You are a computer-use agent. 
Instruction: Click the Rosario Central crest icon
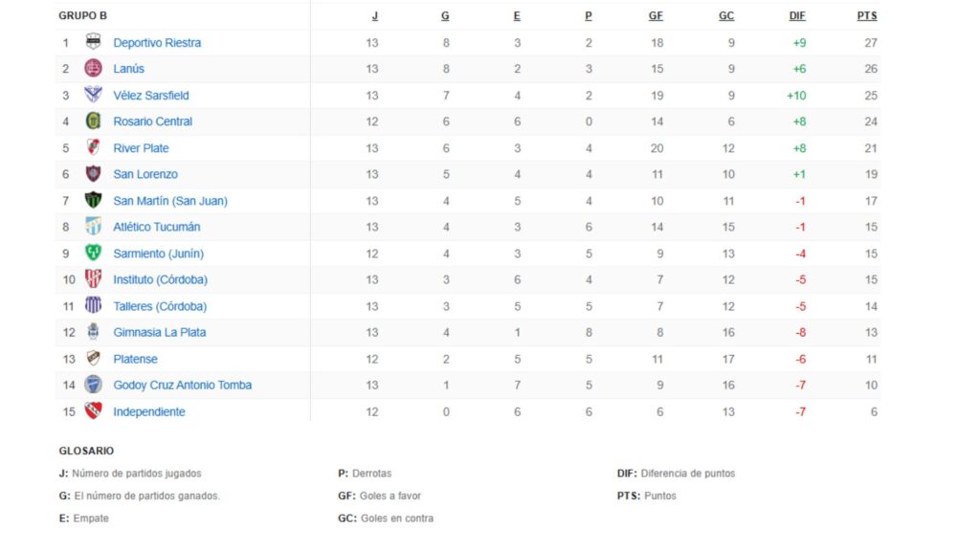click(93, 121)
